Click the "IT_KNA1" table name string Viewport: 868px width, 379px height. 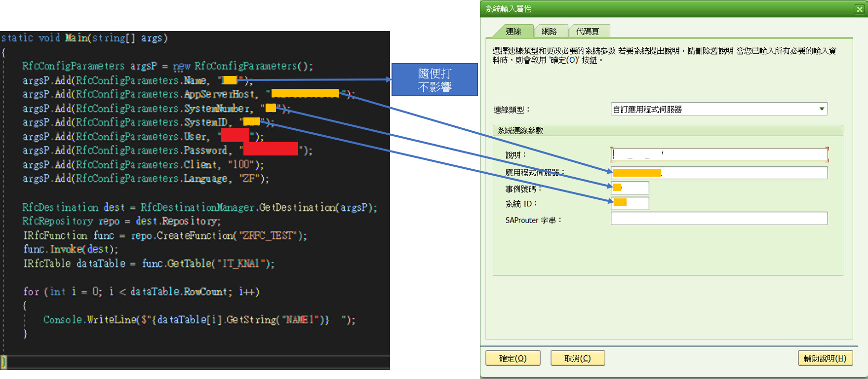[242, 264]
